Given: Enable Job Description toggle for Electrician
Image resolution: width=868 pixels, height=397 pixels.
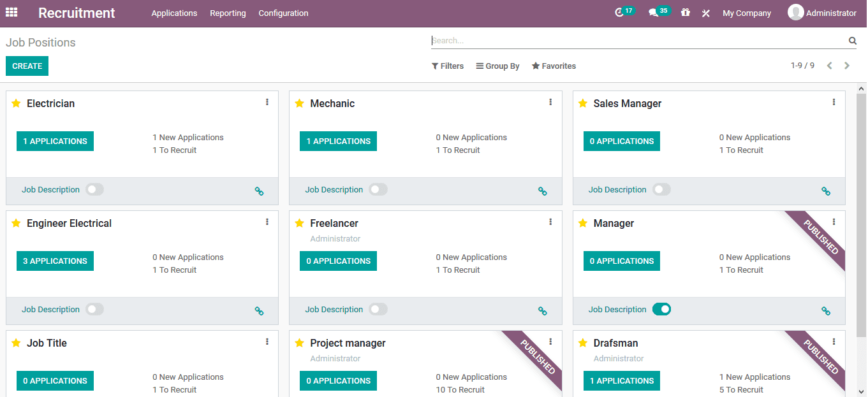Looking at the screenshot, I should pos(94,189).
